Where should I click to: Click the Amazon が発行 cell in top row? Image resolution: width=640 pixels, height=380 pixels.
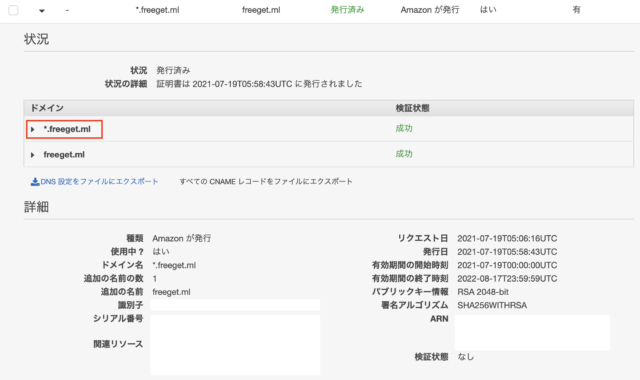[430, 10]
